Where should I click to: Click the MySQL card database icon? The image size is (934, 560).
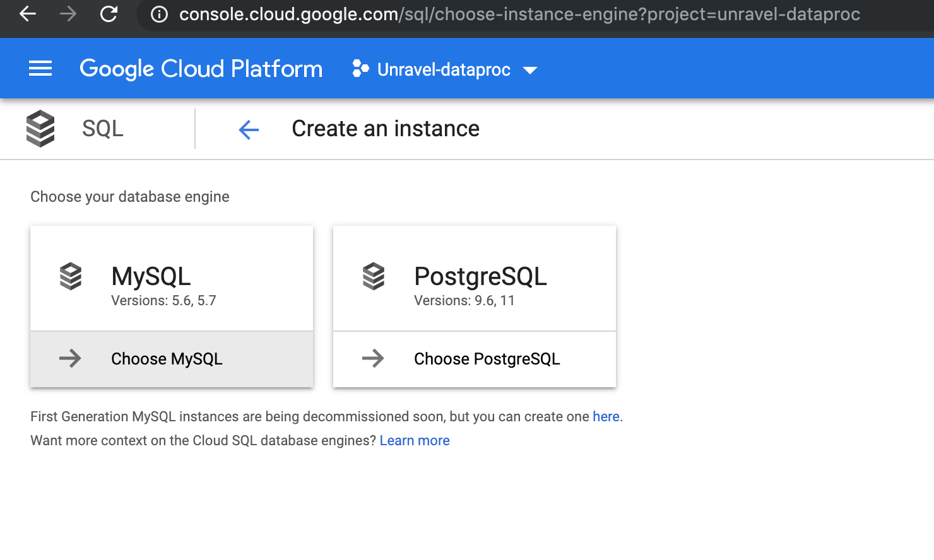71,276
